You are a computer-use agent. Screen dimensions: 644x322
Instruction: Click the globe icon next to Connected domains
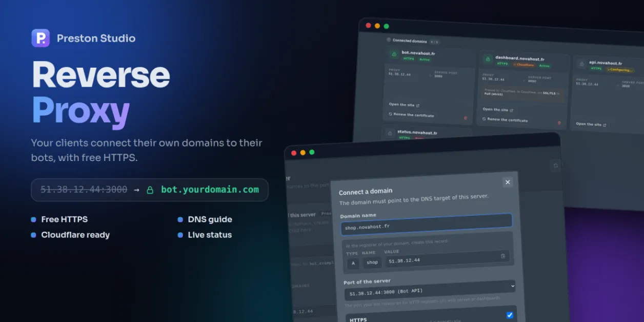pyautogui.click(x=389, y=39)
